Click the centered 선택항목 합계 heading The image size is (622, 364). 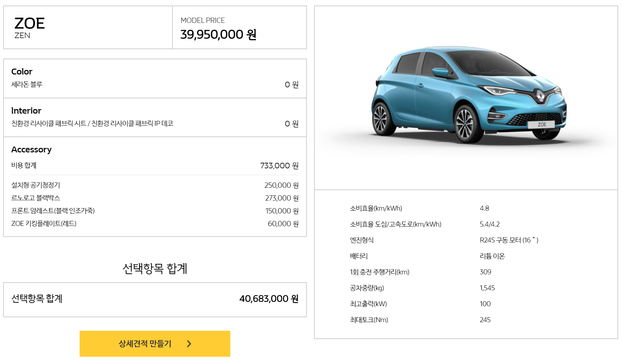click(x=155, y=268)
